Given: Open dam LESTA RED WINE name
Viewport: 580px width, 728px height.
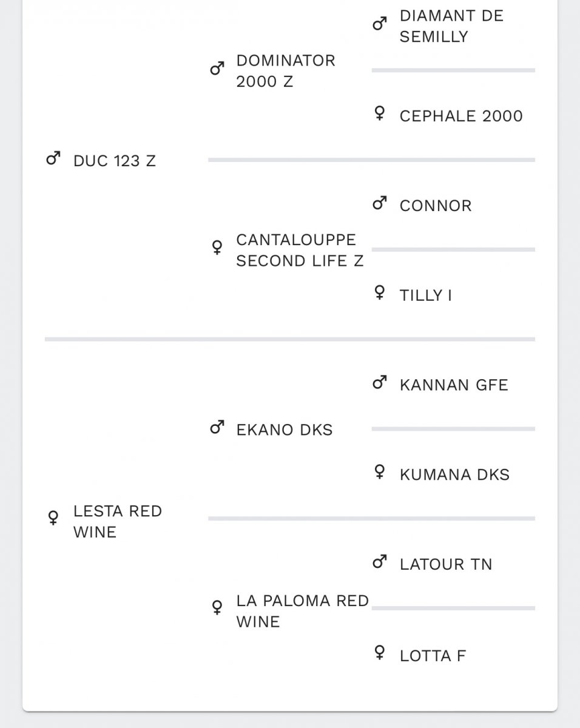Looking at the screenshot, I should pos(118,521).
